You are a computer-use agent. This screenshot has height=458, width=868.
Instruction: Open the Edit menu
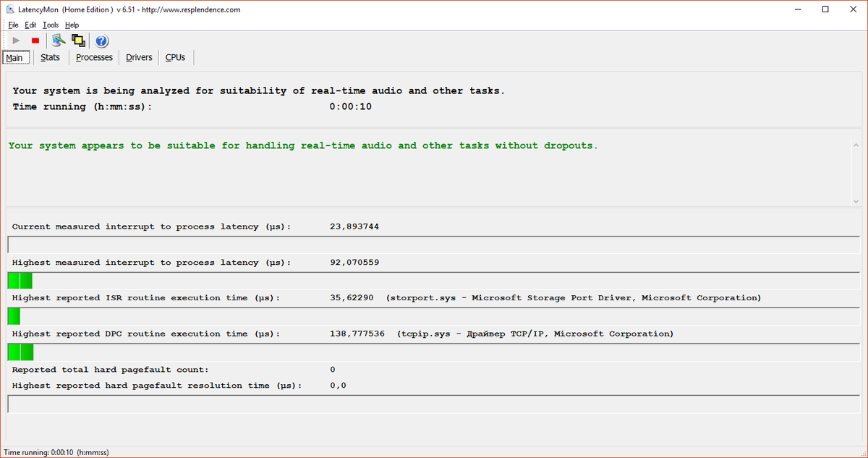(x=30, y=25)
